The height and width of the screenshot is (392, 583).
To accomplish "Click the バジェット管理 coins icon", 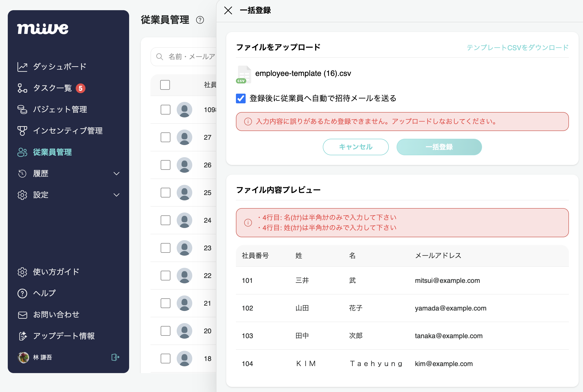I will point(22,109).
